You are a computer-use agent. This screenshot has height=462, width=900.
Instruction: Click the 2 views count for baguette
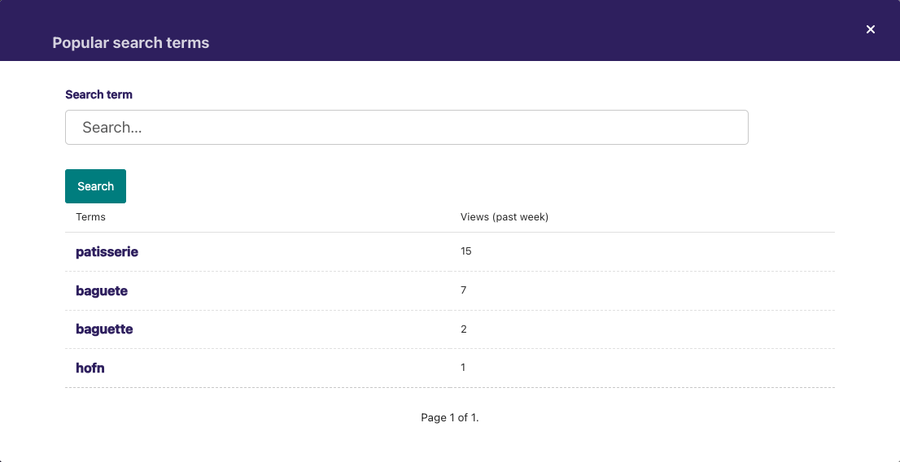pyautogui.click(x=463, y=329)
